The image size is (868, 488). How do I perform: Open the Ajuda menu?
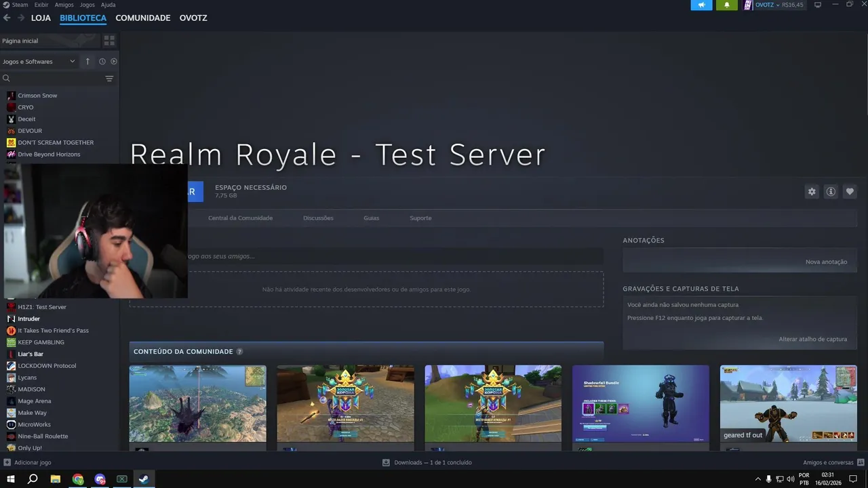(108, 5)
